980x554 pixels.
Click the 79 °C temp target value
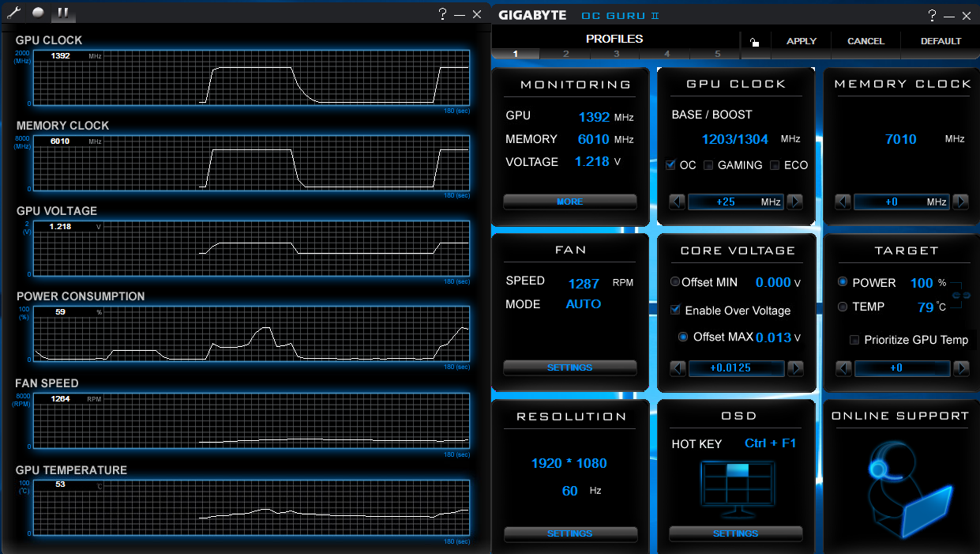point(926,307)
